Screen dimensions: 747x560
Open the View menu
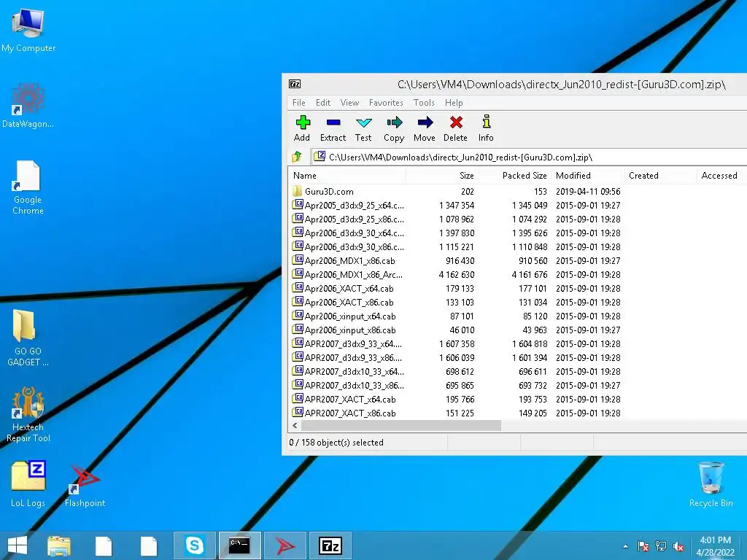(x=349, y=103)
